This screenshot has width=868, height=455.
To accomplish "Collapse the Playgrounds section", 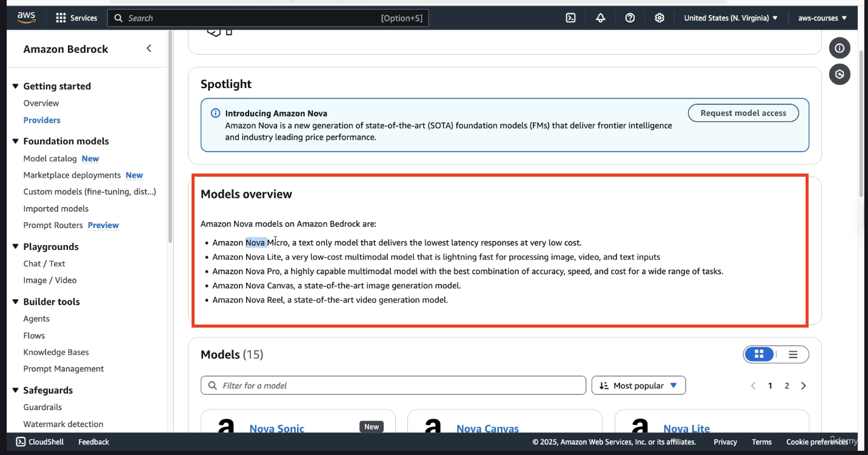I will click(16, 247).
